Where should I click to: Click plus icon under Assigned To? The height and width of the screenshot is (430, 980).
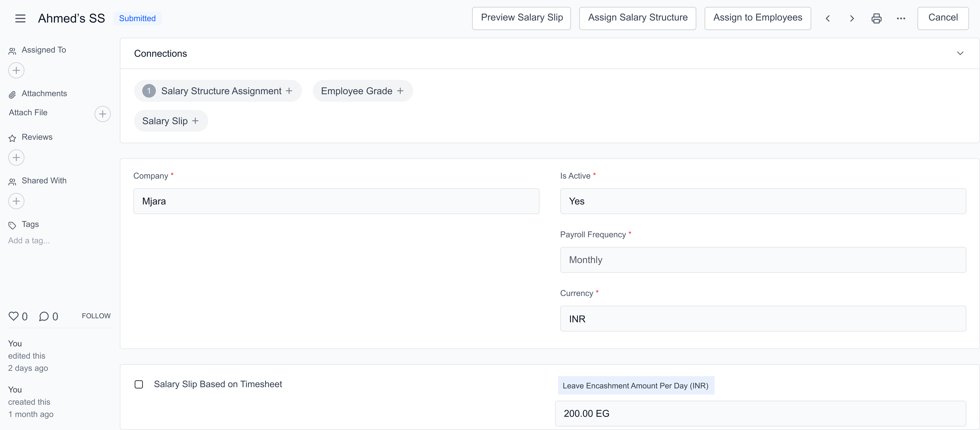(x=16, y=71)
